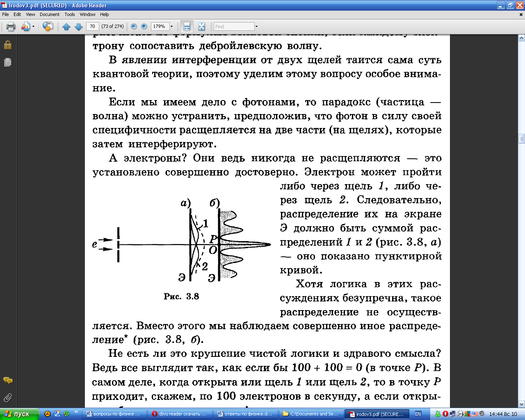Click the figure caption 'Рис. 3.8'

(x=181, y=296)
